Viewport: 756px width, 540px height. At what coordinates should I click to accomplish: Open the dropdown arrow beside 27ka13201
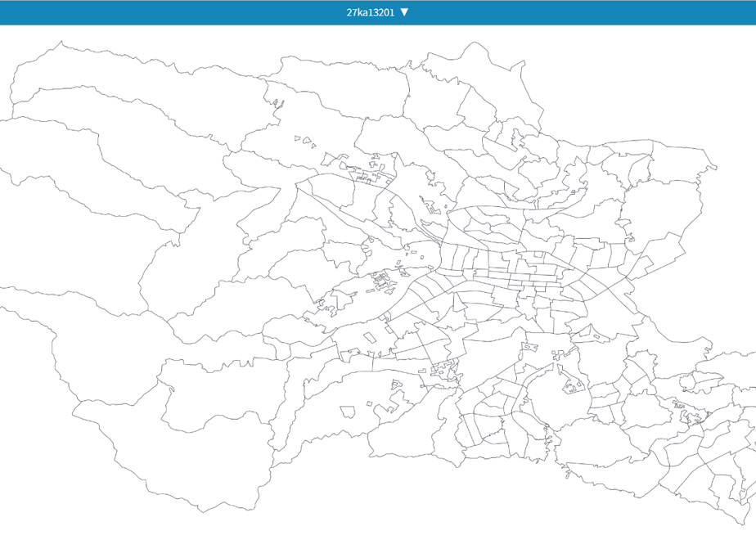404,12
